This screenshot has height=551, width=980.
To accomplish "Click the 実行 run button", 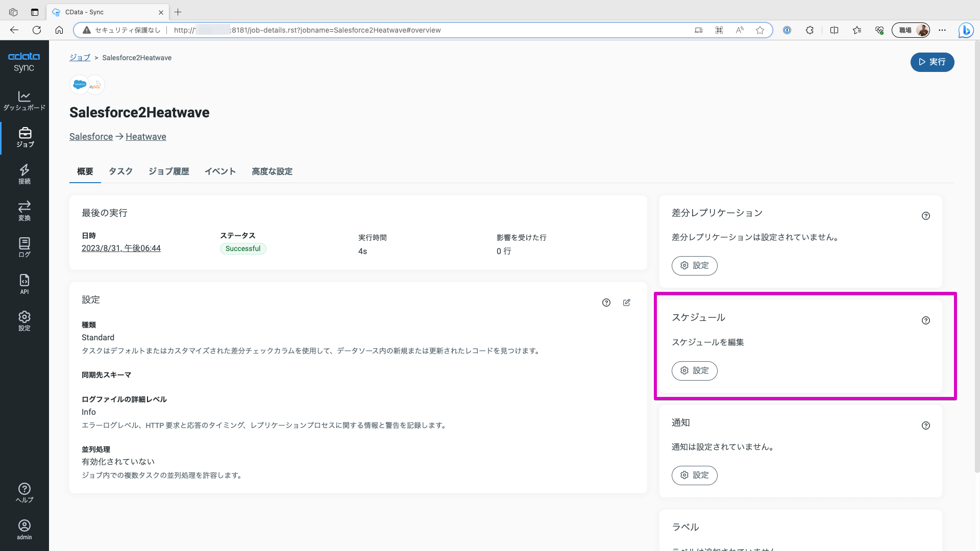I will point(932,62).
